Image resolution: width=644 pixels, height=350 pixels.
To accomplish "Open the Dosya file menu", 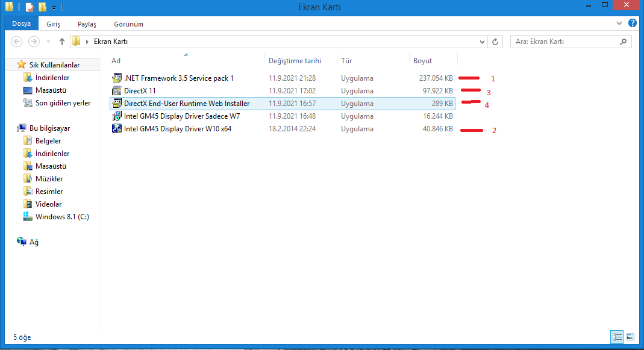I will click(21, 24).
